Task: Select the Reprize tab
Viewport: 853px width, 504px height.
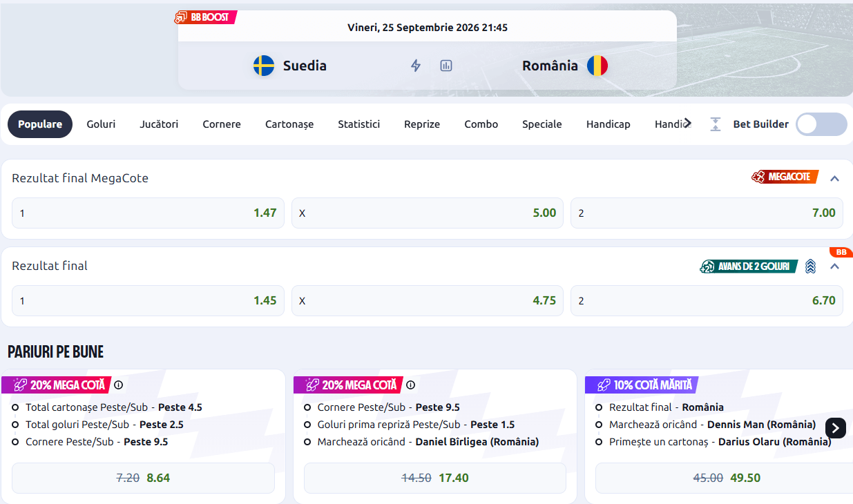Action: (x=422, y=124)
